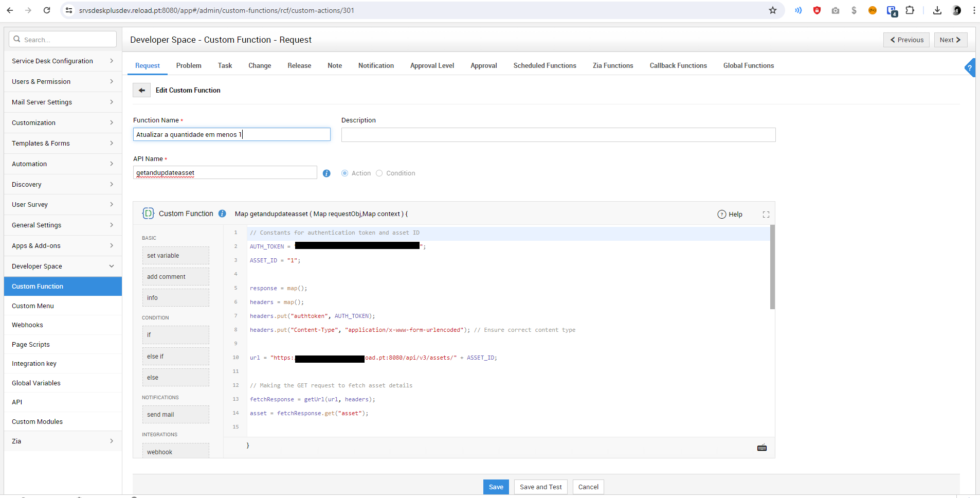Click the search magnifier icon in sidebar
980x498 pixels.
point(17,39)
